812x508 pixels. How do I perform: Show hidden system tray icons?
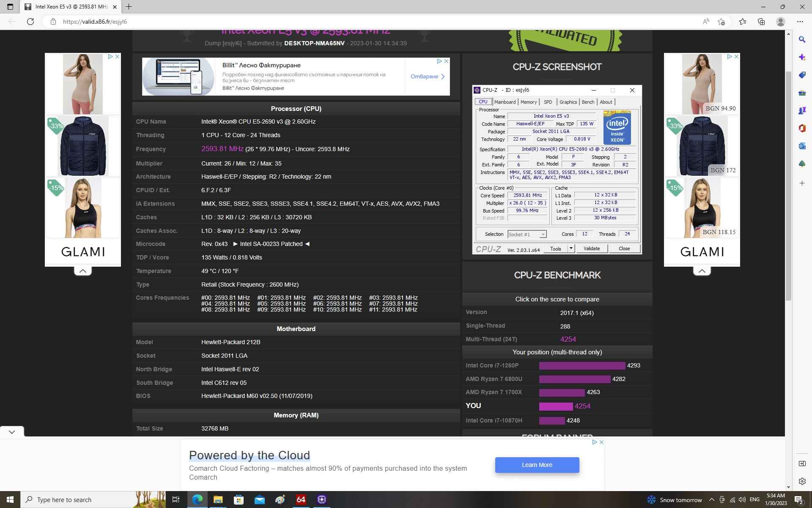tap(711, 500)
